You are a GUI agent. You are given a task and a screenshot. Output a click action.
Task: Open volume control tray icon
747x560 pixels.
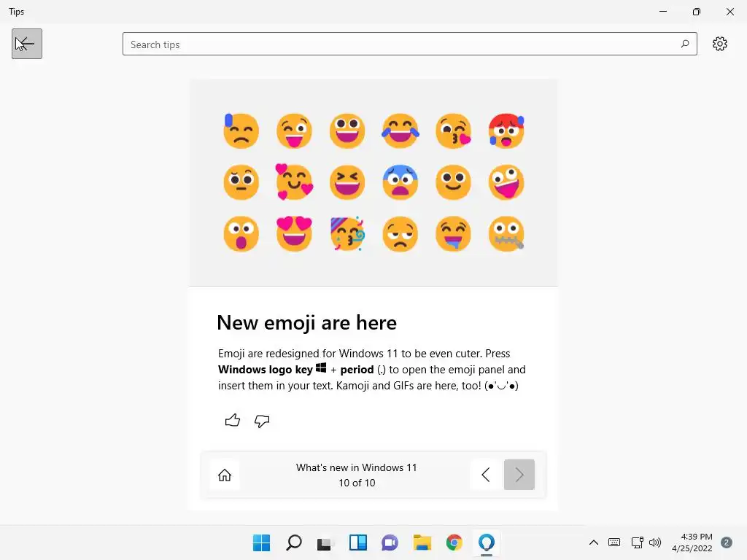[x=655, y=542]
